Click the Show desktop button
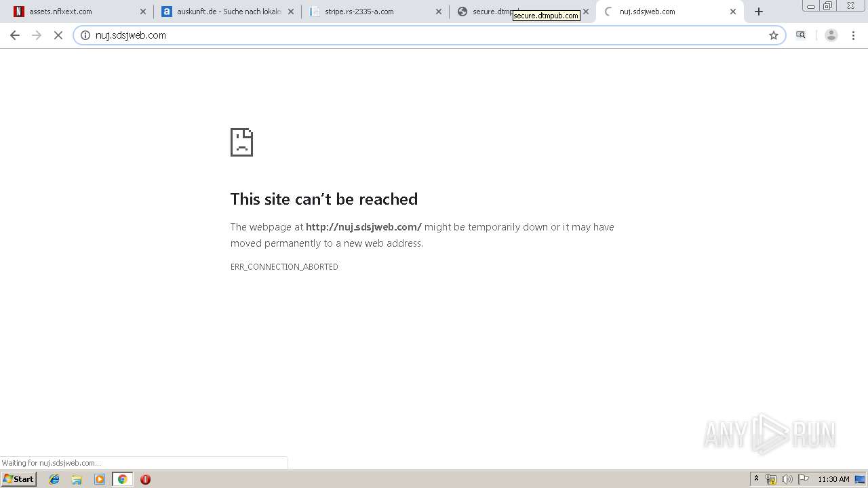Image resolution: width=868 pixels, height=488 pixels. pos(861,479)
